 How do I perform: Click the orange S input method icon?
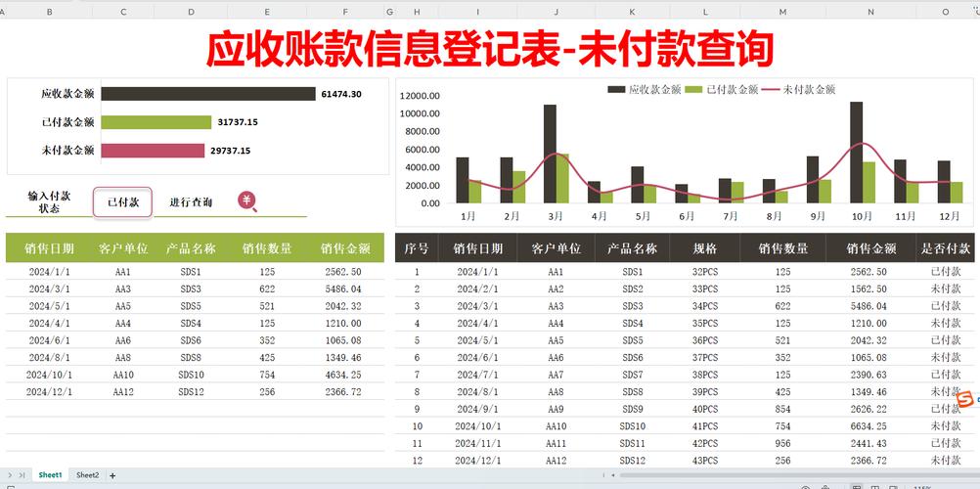point(964,400)
